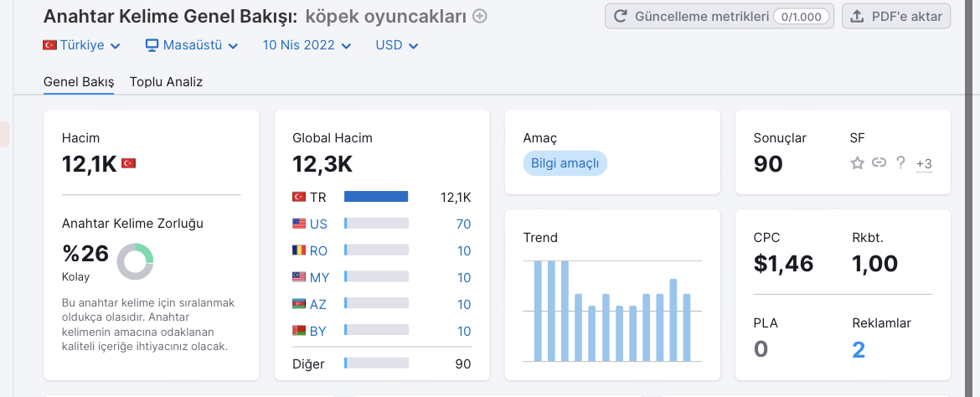
Task: Click the link icon under SF
Action: (x=879, y=163)
